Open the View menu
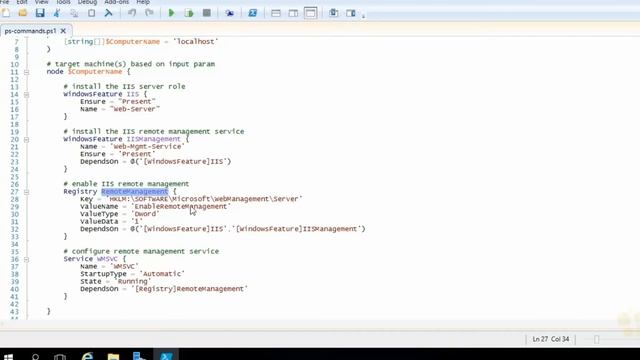 point(41,2)
